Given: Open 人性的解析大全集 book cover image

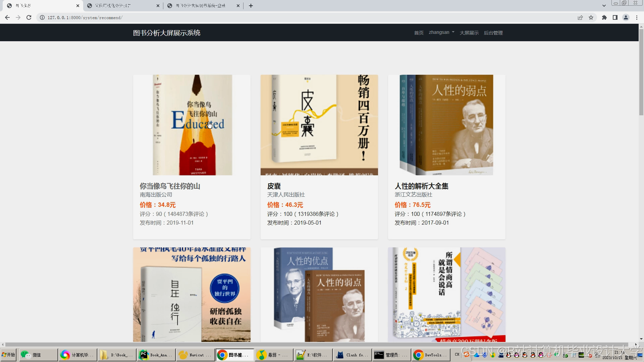Looking at the screenshot, I should [446, 125].
